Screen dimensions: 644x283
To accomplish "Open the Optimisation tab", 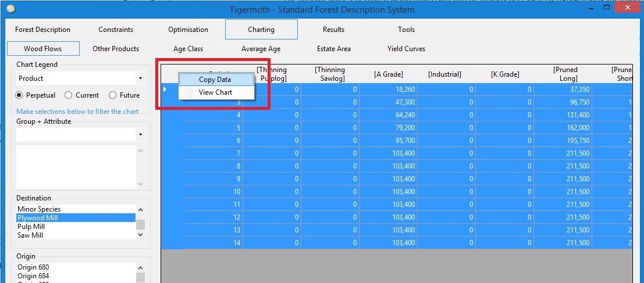I will [188, 30].
